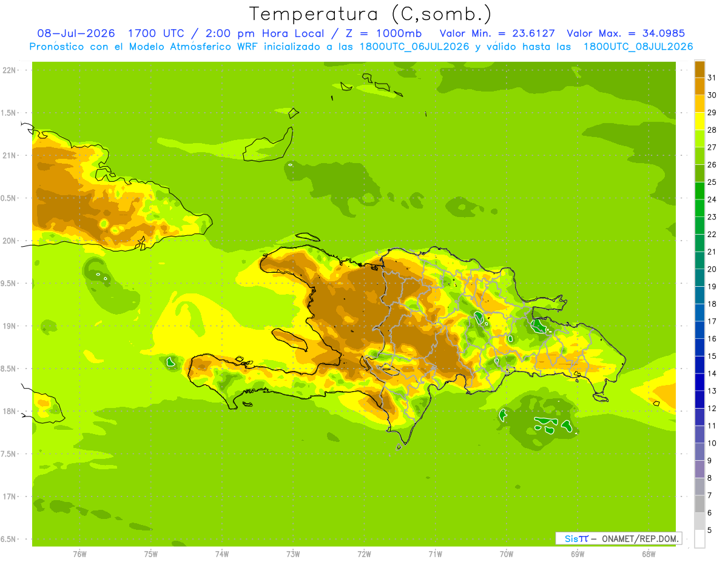
Task: Click the "70W" longitude label
Action: coord(507,555)
